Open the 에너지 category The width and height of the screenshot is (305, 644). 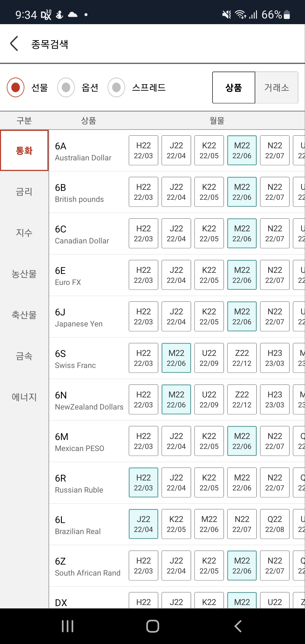(x=24, y=397)
